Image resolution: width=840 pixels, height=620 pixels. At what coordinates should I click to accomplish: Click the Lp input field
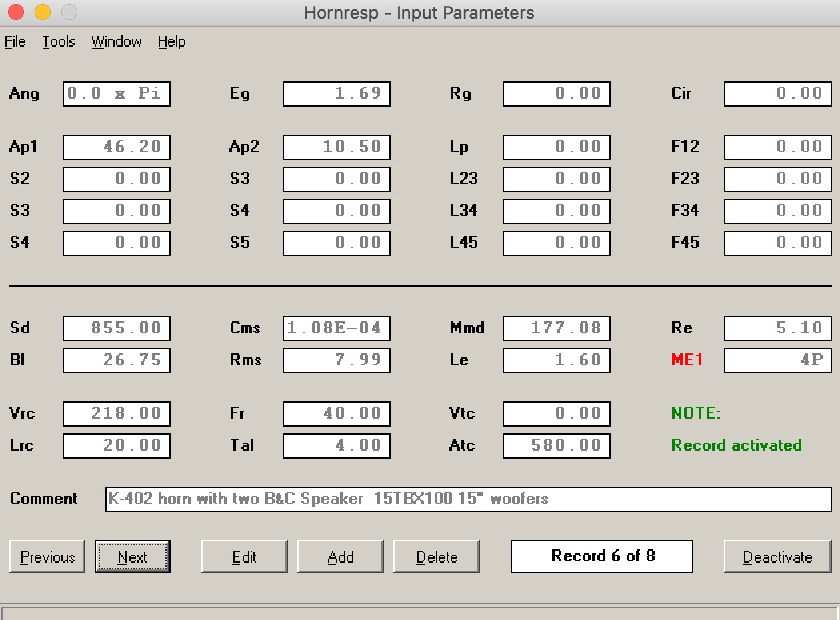pos(557,147)
